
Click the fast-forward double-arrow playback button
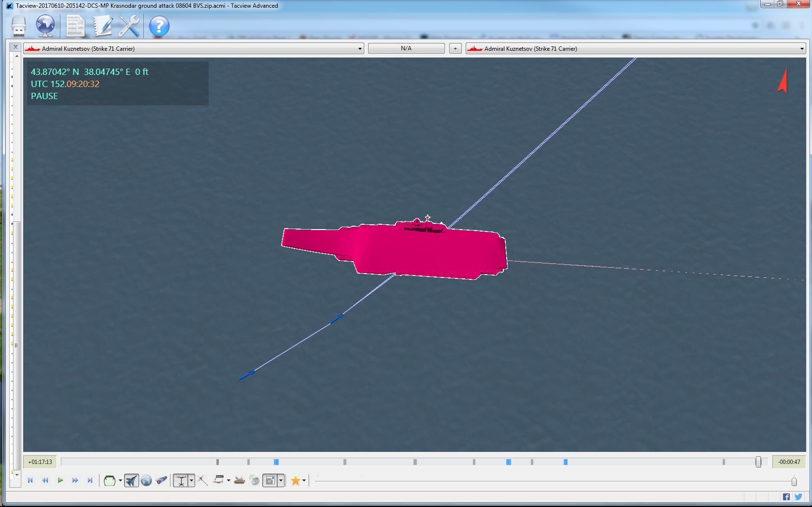[75, 480]
